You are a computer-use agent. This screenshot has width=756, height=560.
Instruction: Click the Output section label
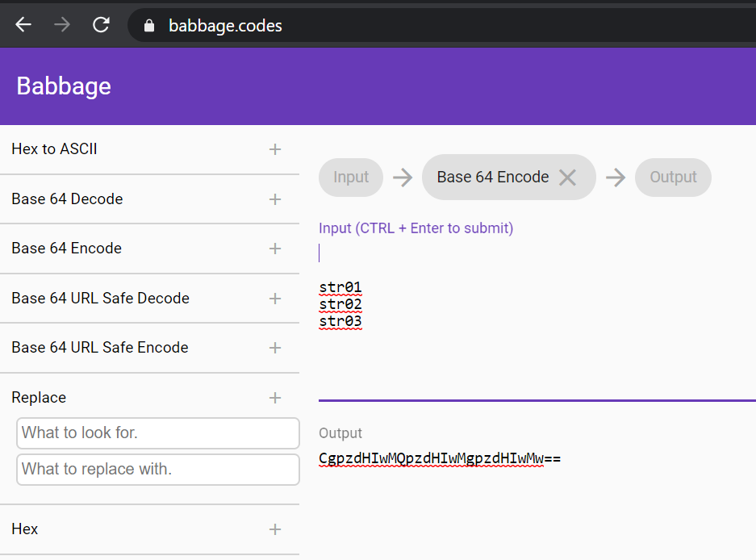pos(340,433)
